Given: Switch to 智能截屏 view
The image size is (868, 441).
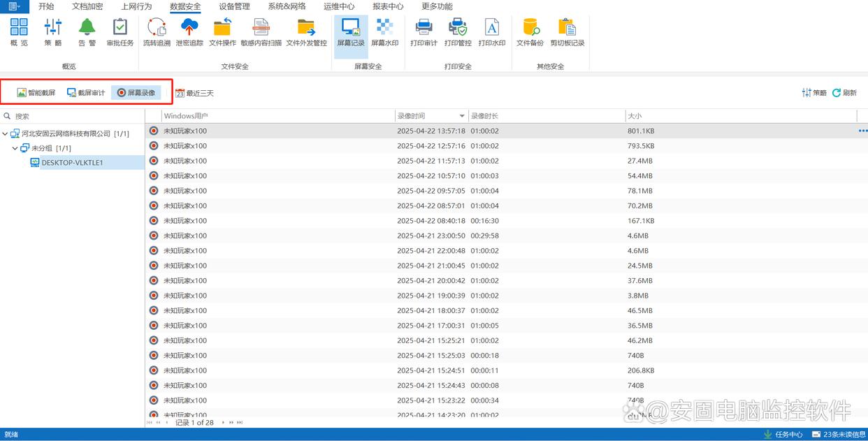Looking at the screenshot, I should (36, 92).
